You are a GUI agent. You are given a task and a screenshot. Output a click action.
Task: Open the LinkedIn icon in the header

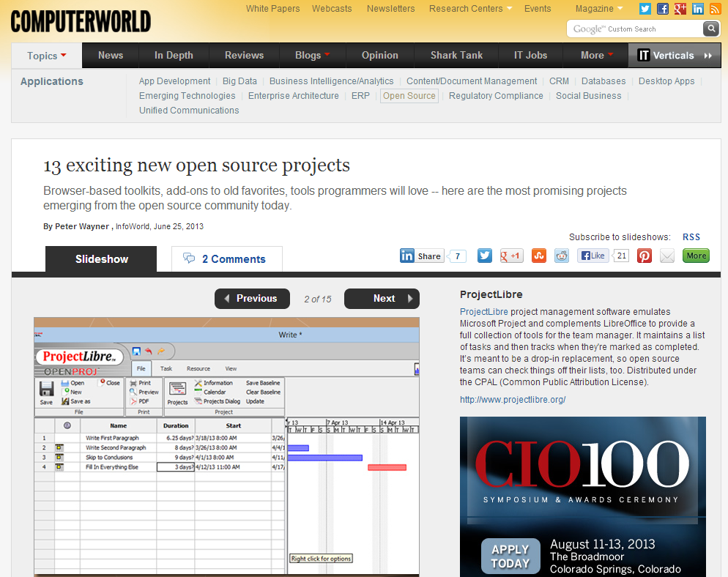click(697, 9)
